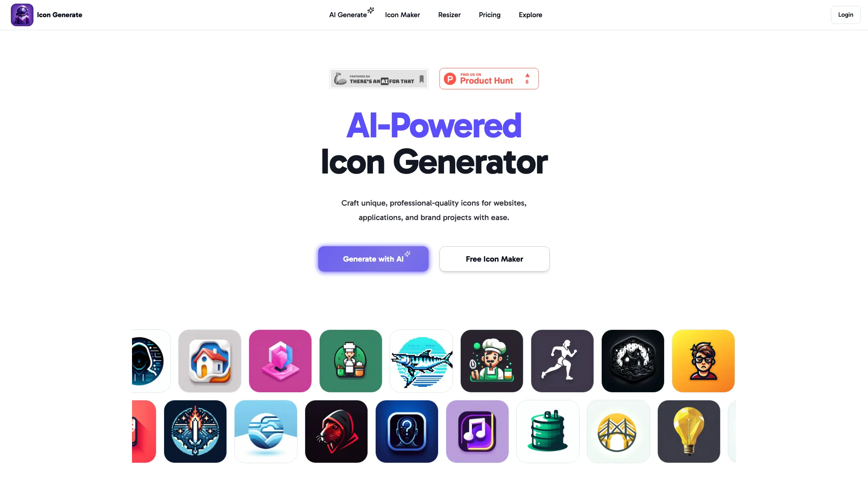Click the swordfish/marlin icon
The width and height of the screenshot is (868, 488).
[421, 361]
